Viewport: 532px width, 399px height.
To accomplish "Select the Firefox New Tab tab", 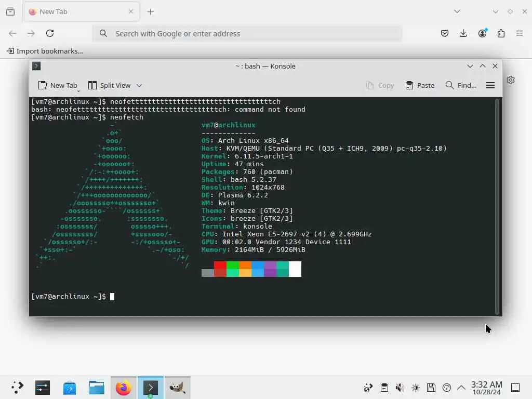I will pyautogui.click(x=82, y=12).
